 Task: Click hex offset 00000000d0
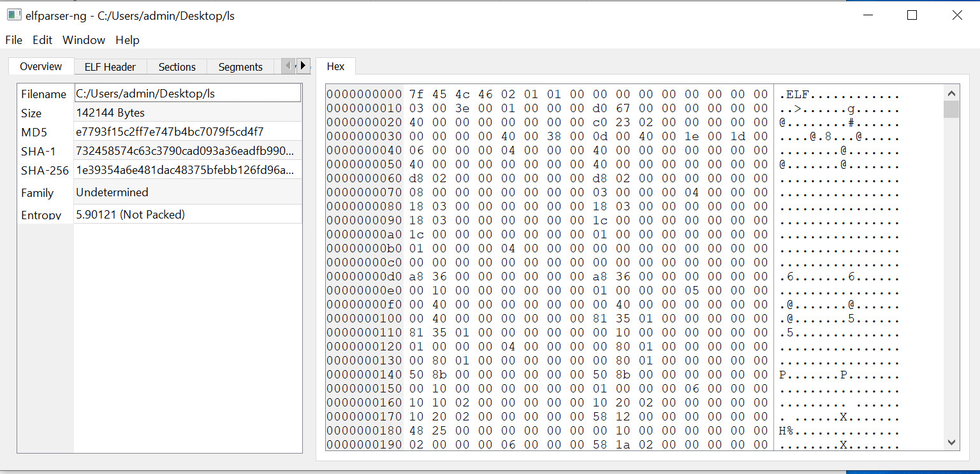[365, 276]
